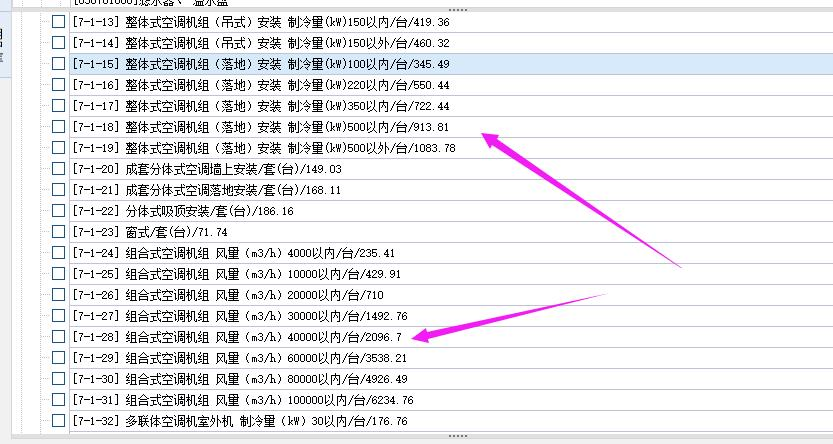Tick checkbox for 7-1-22 分体式吸顶安装
Image resolution: width=833 pixels, height=444 pixels.
58,210
